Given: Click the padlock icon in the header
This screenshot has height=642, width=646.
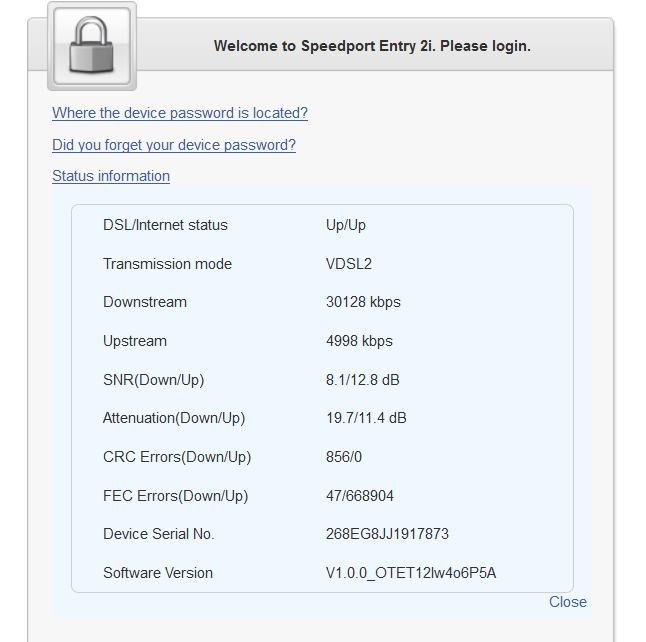Looking at the screenshot, I should click(x=91, y=47).
